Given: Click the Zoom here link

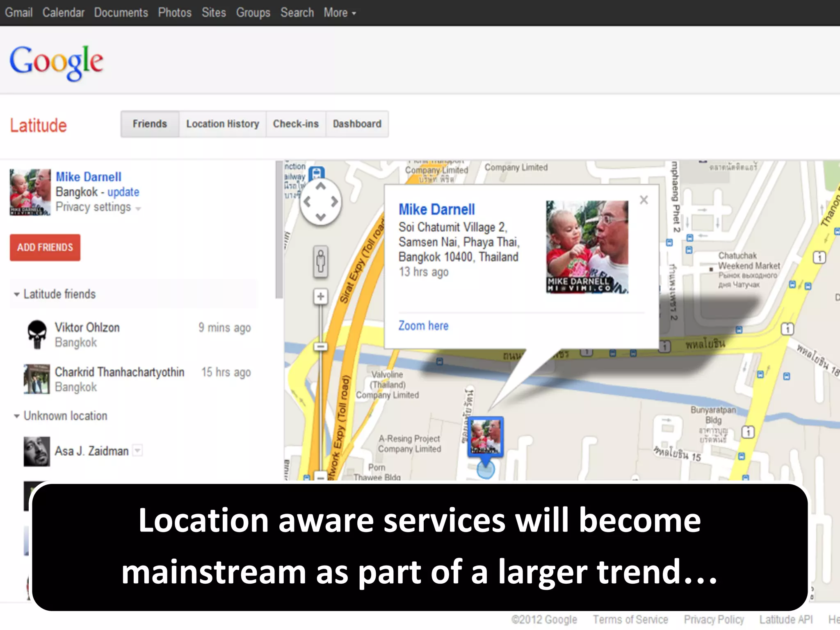Looking at the screenshot, I should click(423, 326).
